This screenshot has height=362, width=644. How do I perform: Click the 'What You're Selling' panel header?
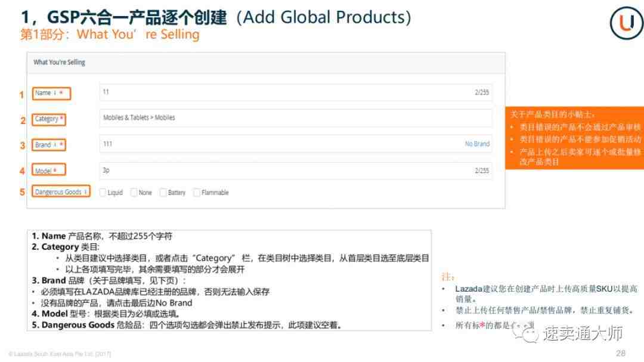pos(266,63)
